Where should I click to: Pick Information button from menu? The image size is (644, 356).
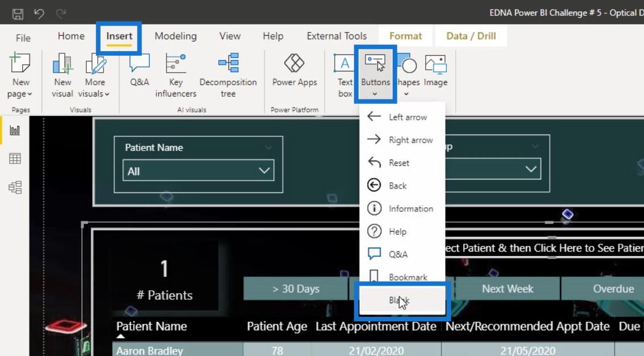click(402, 208)
